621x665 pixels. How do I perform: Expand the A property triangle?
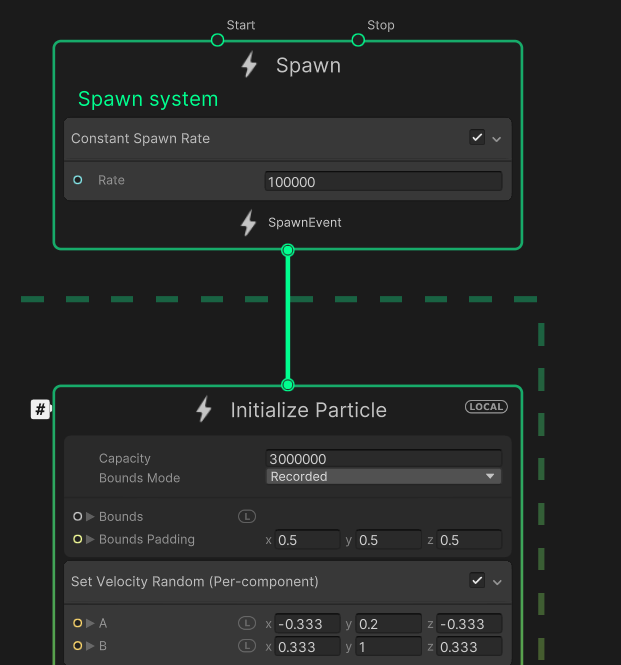(90, 623)
